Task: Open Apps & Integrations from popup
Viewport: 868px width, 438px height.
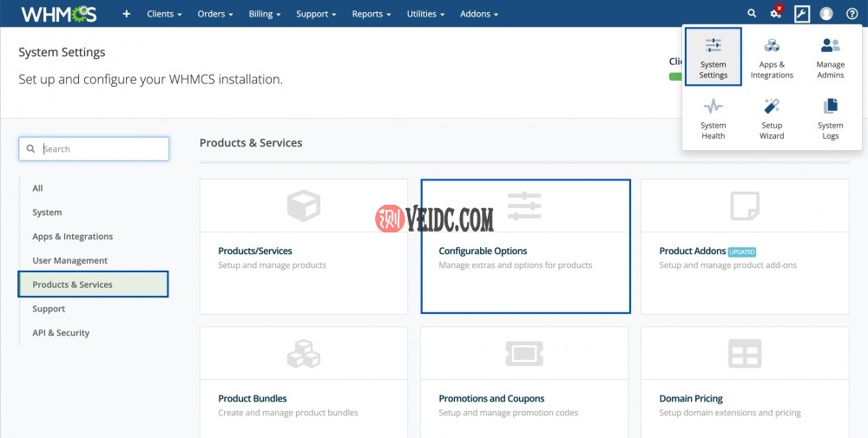Action: pyautogui.click(x=772, y=57)
